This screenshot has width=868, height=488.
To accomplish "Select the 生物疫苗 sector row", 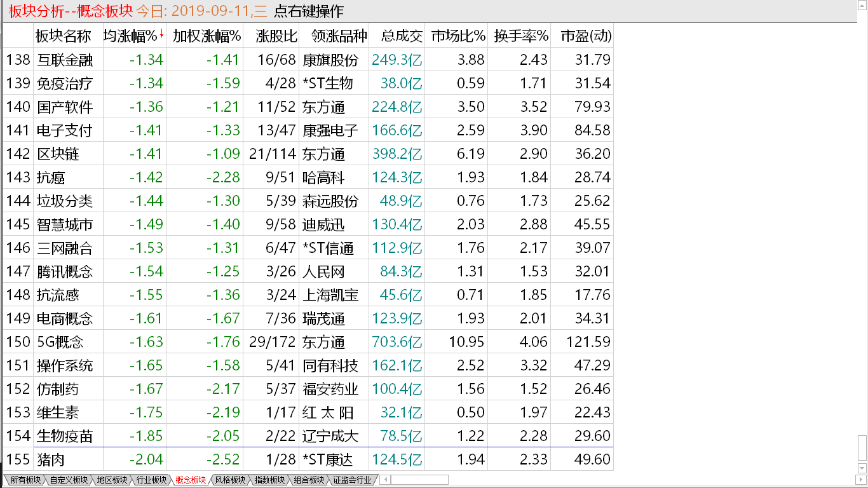I will [309, 436].
